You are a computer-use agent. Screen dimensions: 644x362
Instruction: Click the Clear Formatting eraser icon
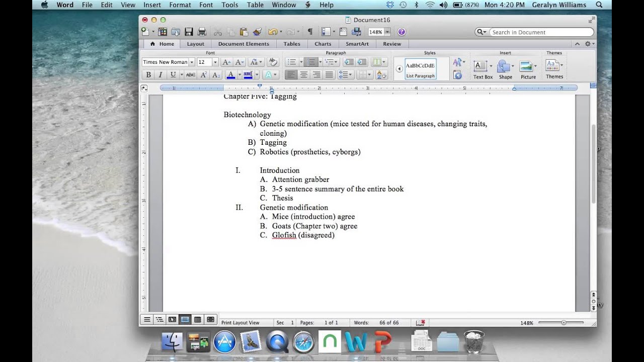[273, 62]
